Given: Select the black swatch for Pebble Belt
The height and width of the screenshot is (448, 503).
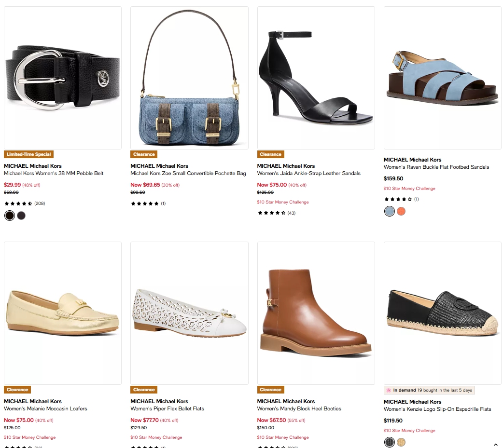Looking at the screenshot, I should tap(10, 216).
